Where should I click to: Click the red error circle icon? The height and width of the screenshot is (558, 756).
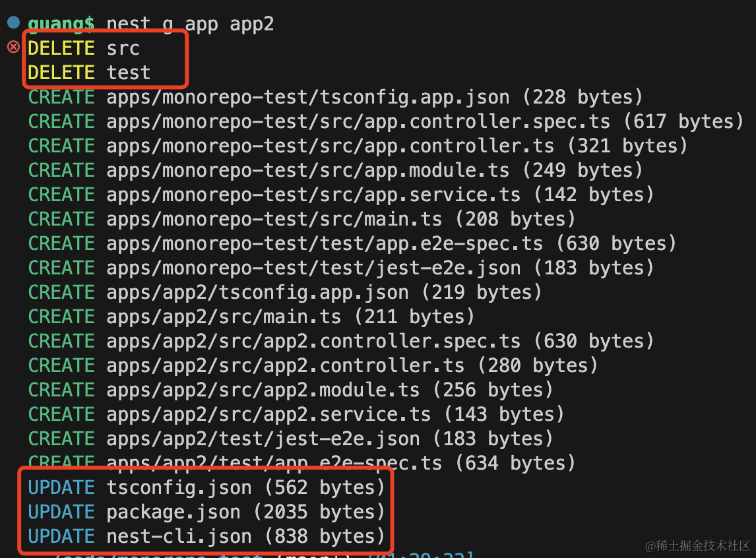tap(13, 47)
